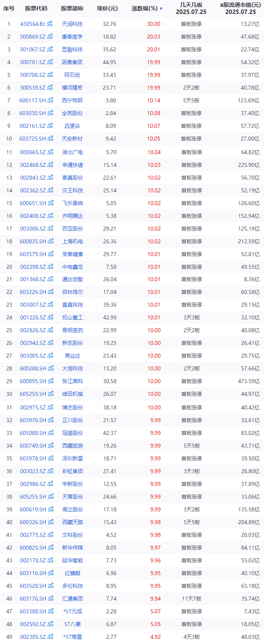
Task: Open stock name *ST元成
Action: click(73, 611)
